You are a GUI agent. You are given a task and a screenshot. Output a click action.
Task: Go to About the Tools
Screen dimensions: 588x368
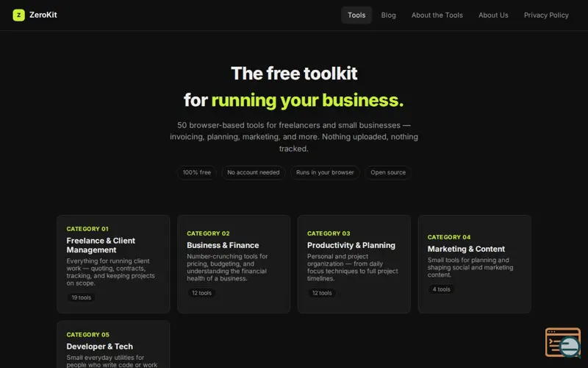pos(437,15)
